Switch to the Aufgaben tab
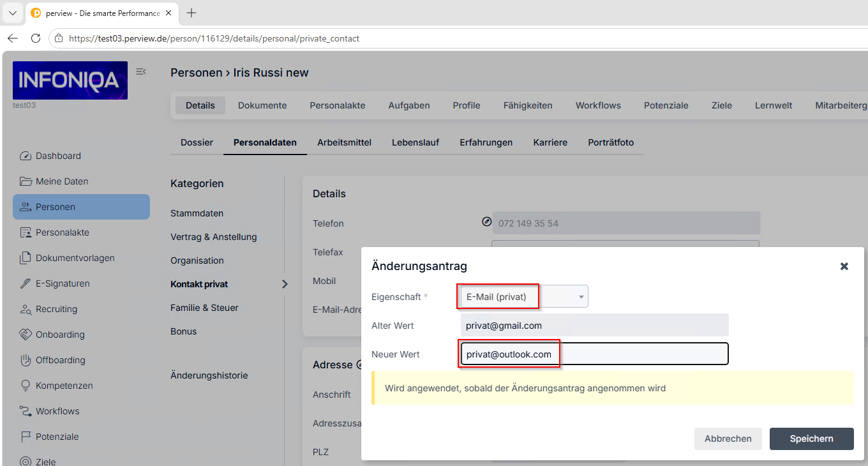This screenshot has width=868, height=466. pyautogui.click(x=409, y=105)
